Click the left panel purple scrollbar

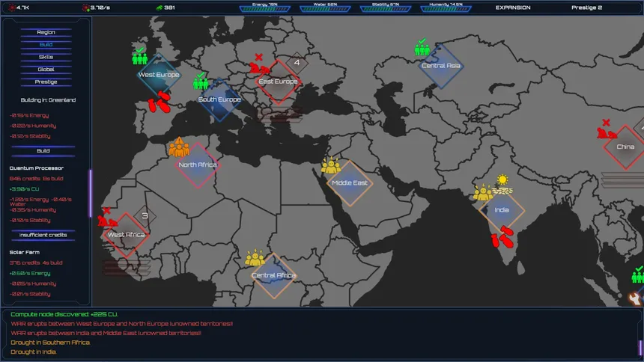pos(91,193)
